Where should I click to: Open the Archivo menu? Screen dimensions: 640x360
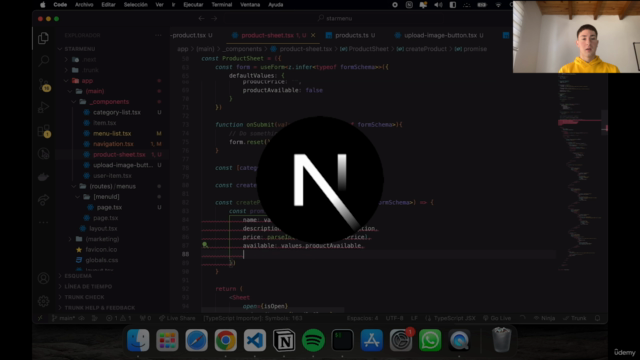pyautogui.click(x=84, y=5)
